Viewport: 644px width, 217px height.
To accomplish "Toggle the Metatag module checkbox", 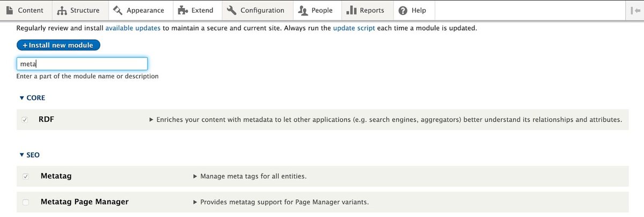I will tap(25, 176).
